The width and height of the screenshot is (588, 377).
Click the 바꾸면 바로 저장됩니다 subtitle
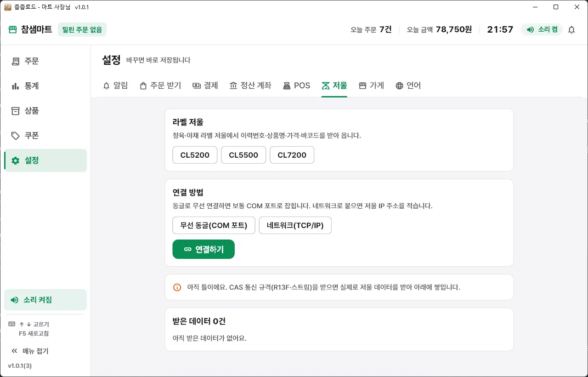click(158, 60)
